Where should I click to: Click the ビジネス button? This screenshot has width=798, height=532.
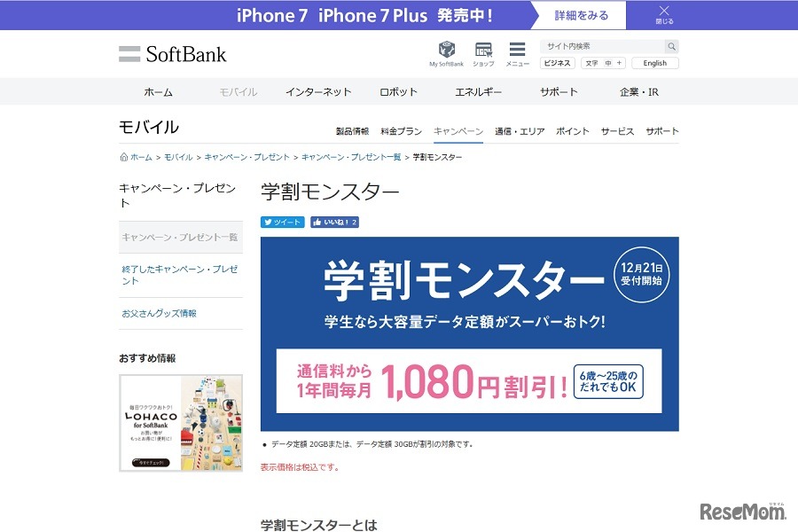point(558,63)
